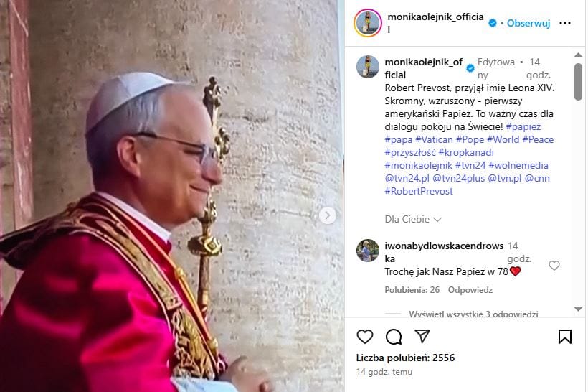Click the verified badge beside the header username
588x392 pixels.
click(493, 23)
